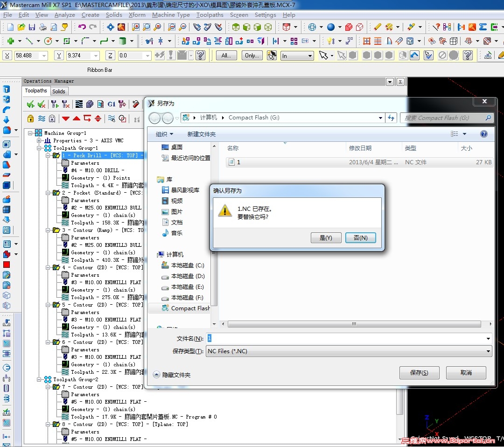
Task: Expand Properties - 3 - AXIS VMC node
Action: tap(39, 140)
